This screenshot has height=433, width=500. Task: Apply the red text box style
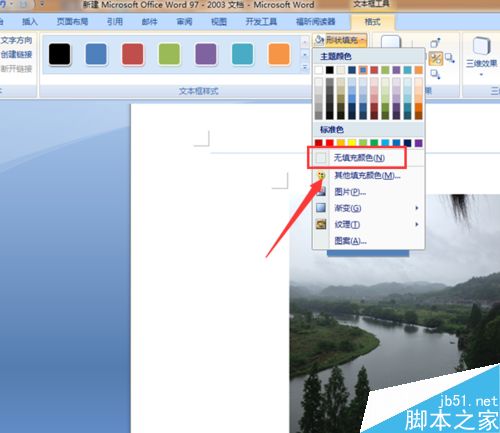coord(133,54)
